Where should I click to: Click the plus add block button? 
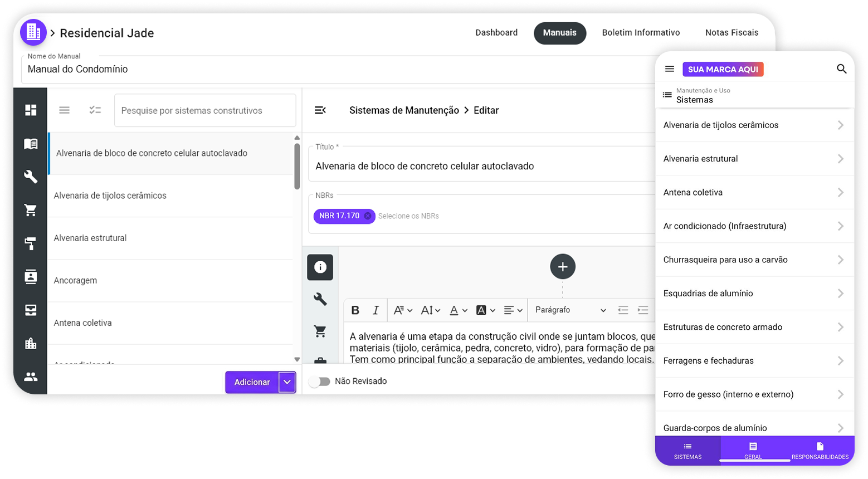[562, 267]
